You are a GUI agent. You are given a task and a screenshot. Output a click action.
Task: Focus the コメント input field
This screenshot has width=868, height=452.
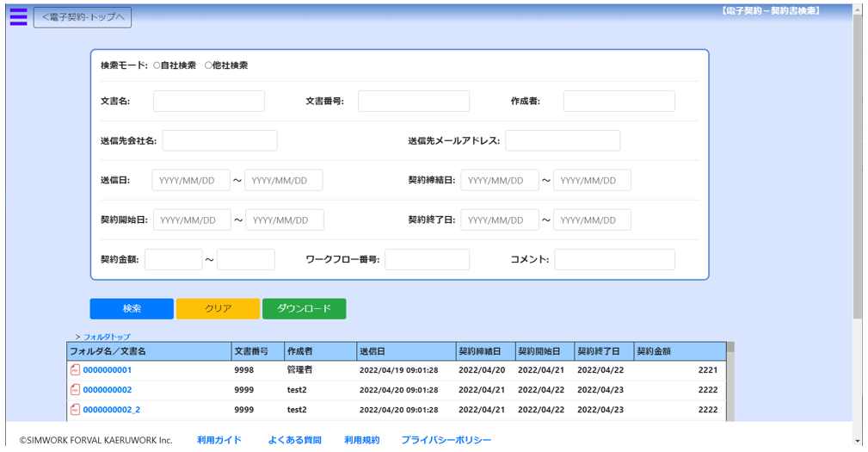(615, 260)
